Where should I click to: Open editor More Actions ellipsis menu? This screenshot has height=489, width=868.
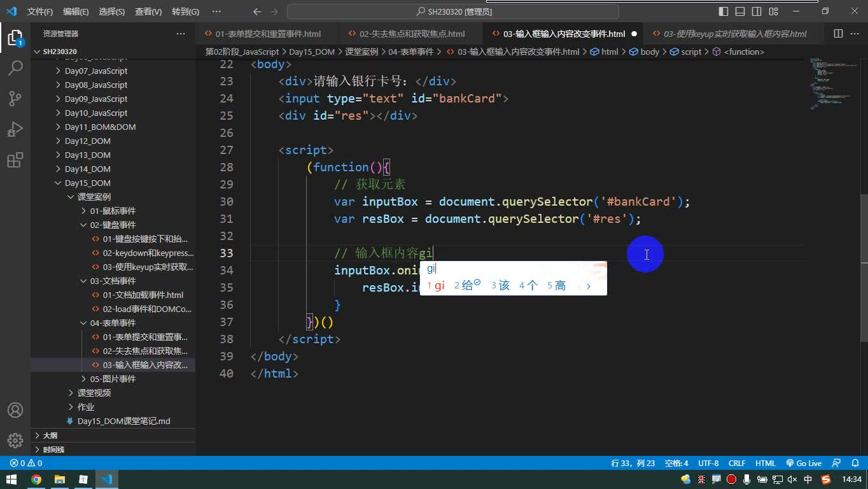click(855, 34)
